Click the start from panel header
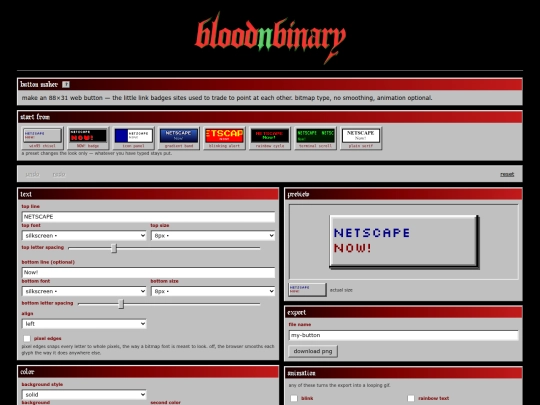The width and height of the screenshot is (540, 405). 270,117
